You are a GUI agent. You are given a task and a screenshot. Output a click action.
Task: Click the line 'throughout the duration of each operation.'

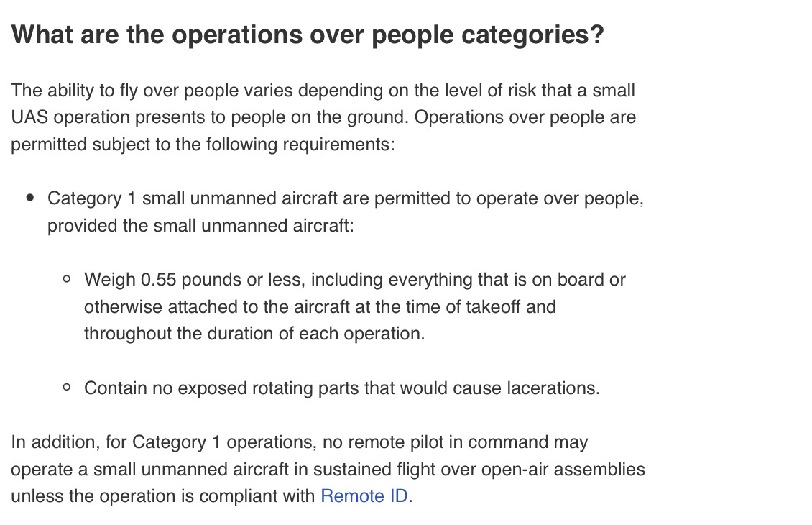click(254, 333)
